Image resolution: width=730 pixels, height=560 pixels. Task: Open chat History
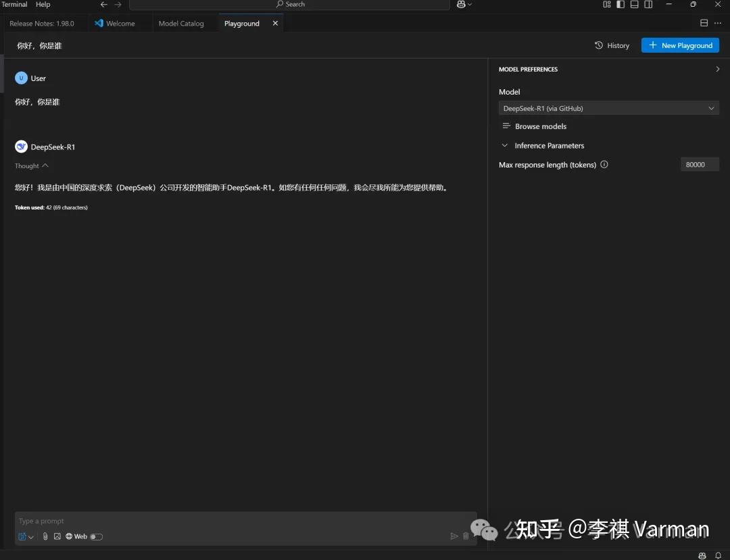coord(612,45)
